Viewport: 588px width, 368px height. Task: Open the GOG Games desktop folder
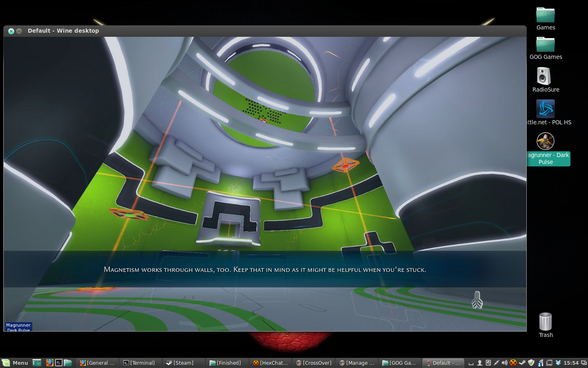coord(546,45)
